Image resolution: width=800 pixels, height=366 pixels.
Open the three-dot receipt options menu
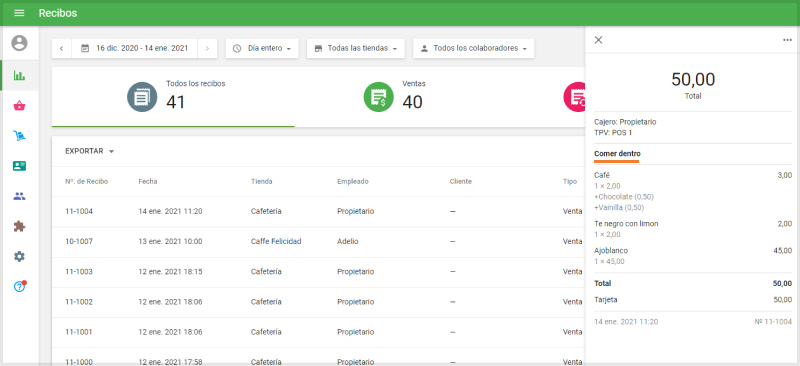click(x=787, y=40)
